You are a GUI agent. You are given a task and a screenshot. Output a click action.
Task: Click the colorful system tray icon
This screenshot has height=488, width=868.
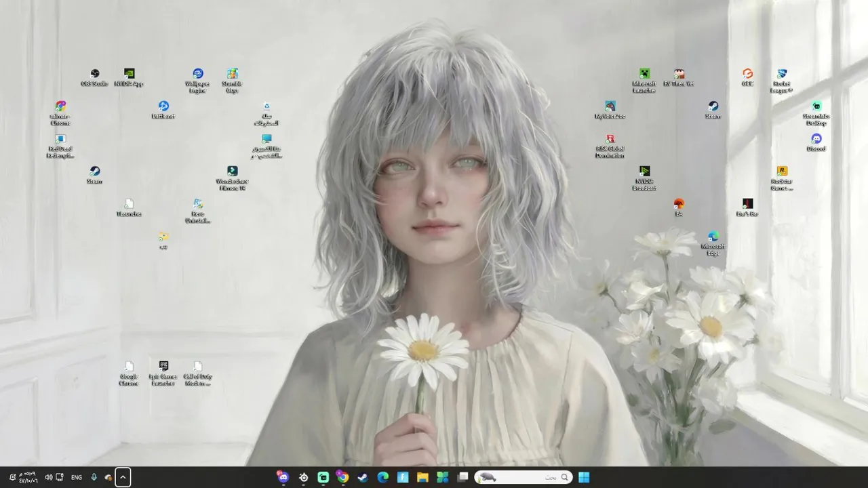108,477
